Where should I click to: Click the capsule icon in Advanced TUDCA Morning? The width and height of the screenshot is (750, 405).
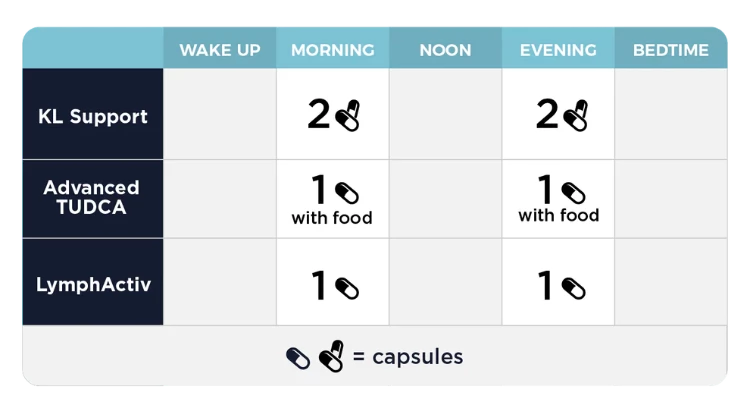click(x=346, y=192)
